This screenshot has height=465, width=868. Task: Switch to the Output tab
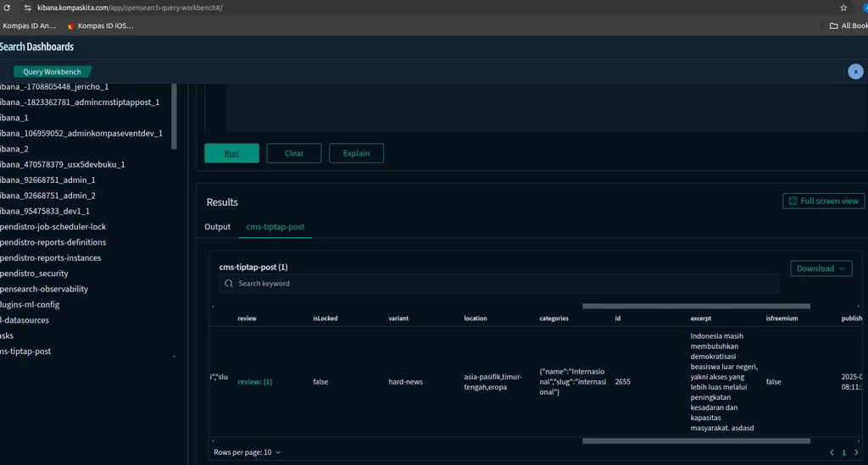point(218,227)
